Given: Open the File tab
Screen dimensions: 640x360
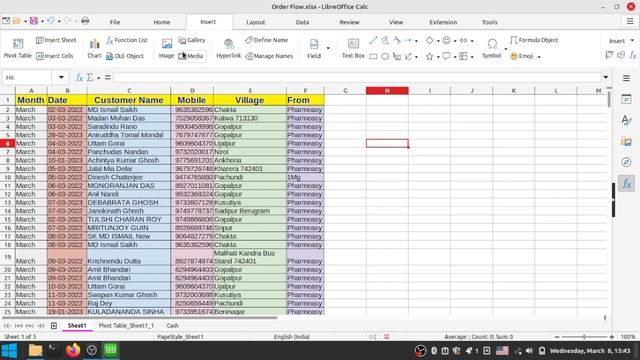Looking at the screenshot, I should coord(115,22).
